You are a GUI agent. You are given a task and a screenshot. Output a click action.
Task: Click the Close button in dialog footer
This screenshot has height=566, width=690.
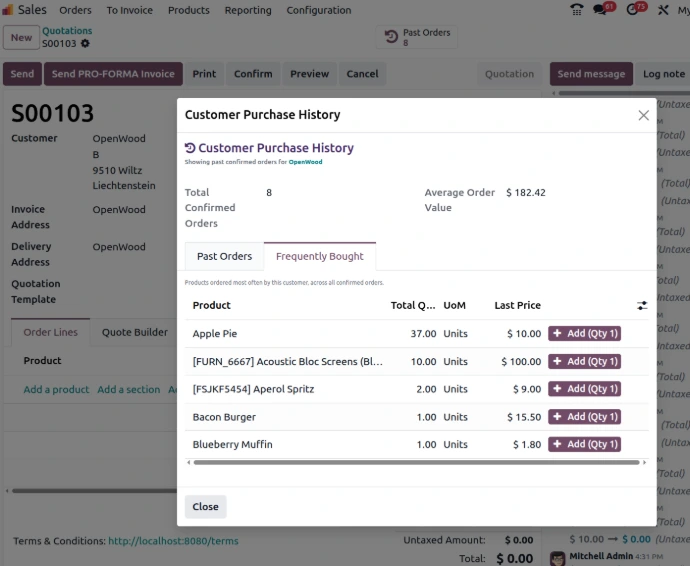pos(205,507)
